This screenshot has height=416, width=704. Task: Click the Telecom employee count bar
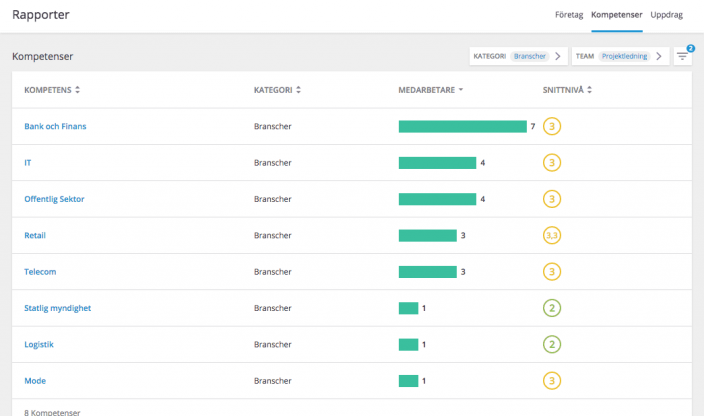427,272
